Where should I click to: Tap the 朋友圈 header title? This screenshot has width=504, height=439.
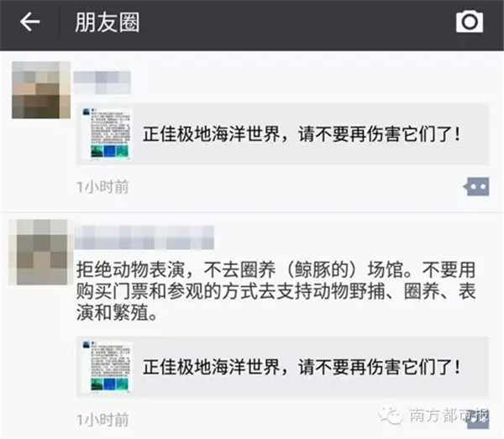[108, 22]
